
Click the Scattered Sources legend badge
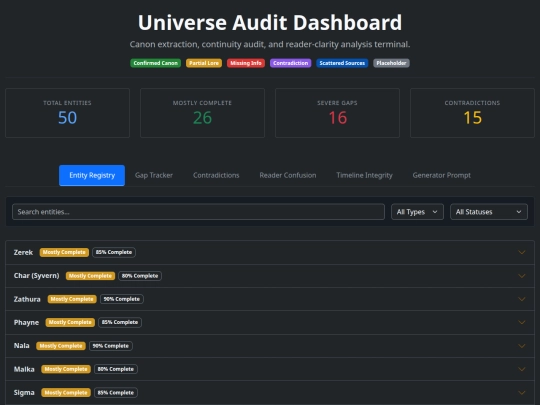(x=342, y=63)
